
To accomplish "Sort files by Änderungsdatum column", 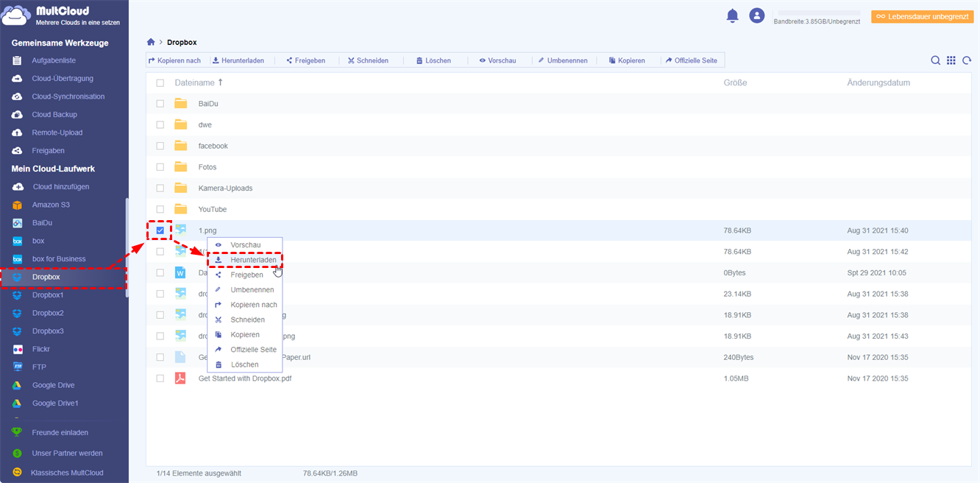I will coord(878,83).
